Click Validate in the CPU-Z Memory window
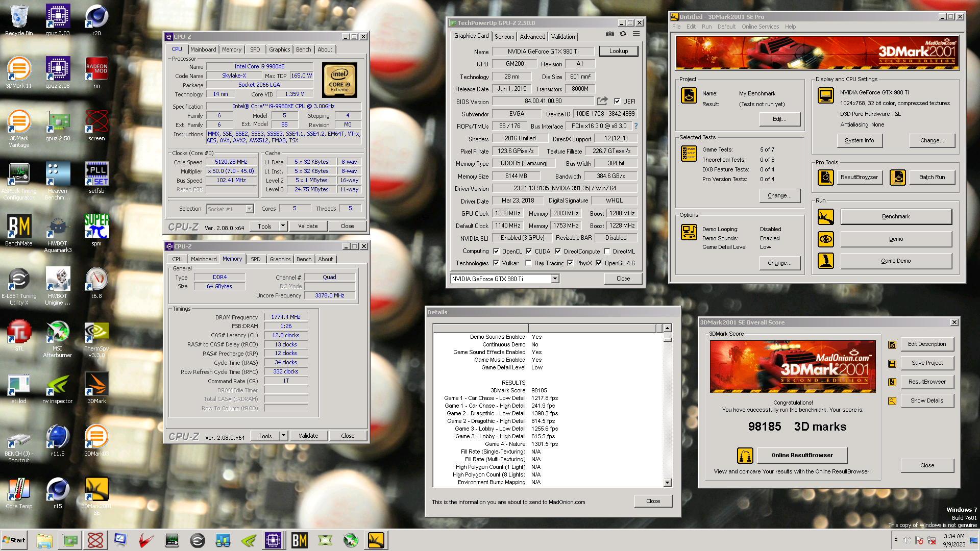 coord(308,436)
